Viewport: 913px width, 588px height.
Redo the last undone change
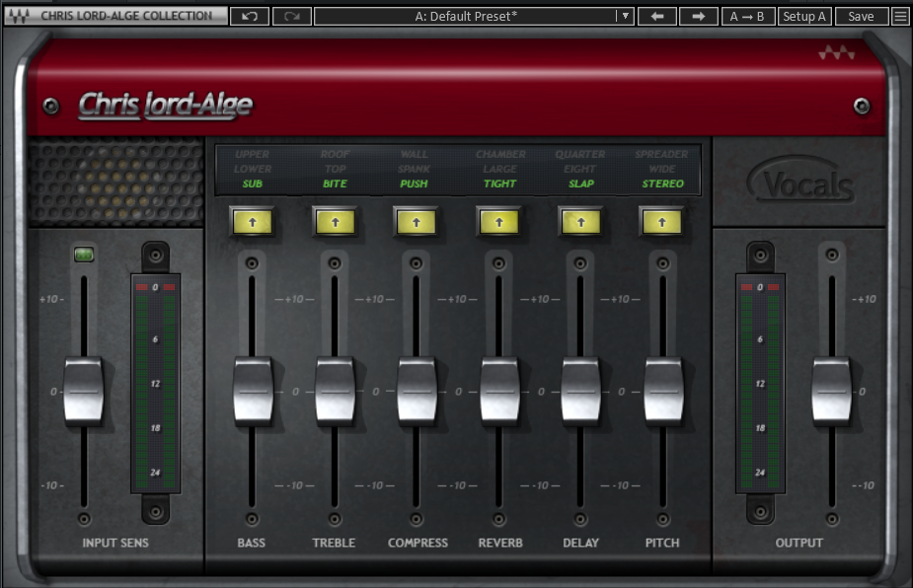(292, 17)
